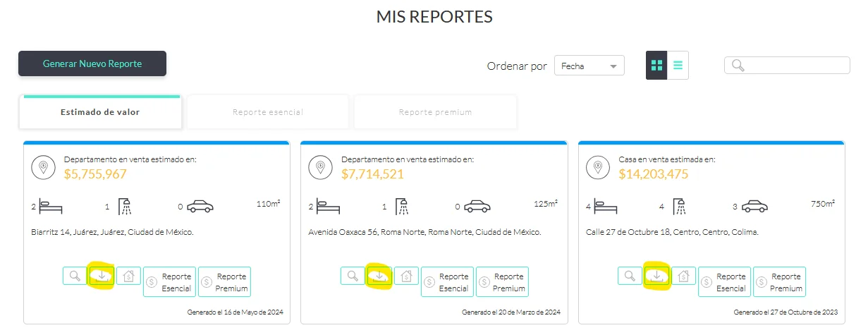
Task: Switch to list view layout
Action: tap(678, 66)
